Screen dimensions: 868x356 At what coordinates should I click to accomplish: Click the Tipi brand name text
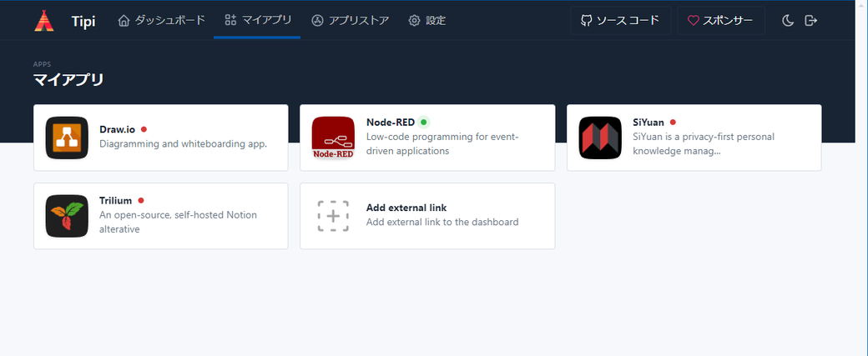coord(83,20)
